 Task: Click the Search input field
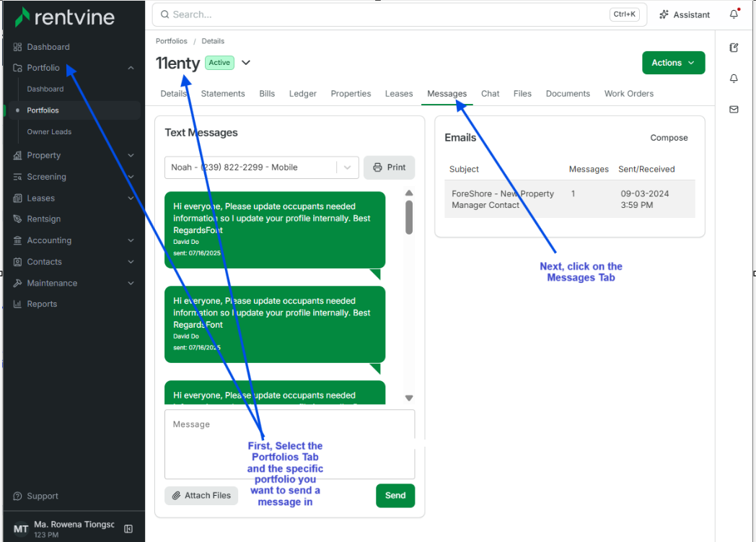pos(399,14)
